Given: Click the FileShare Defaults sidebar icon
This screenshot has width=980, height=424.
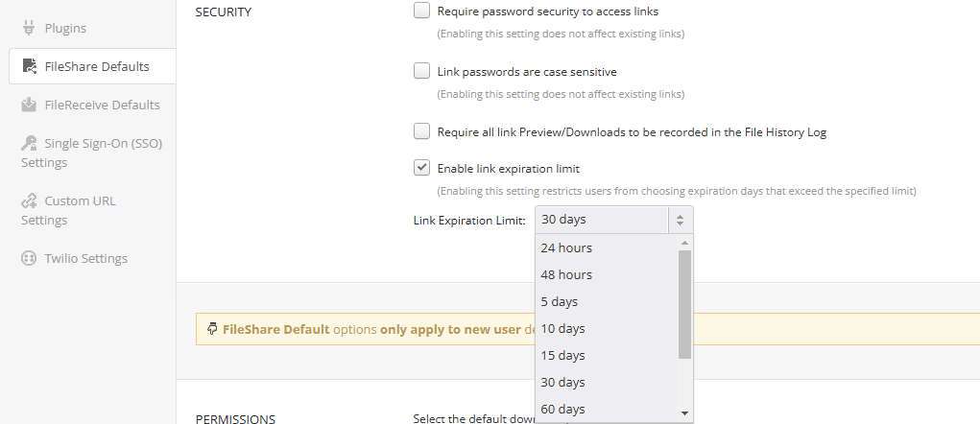Looking at the screenshot, I should (x=29, y=66).
